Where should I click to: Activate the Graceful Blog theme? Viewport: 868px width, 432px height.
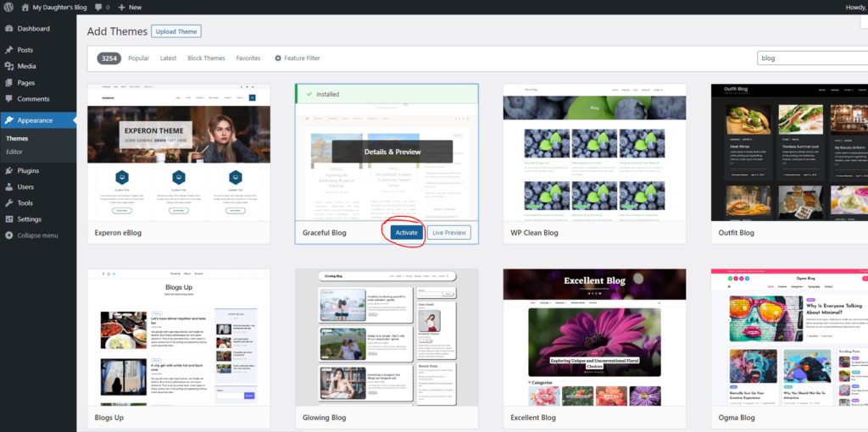406,232
